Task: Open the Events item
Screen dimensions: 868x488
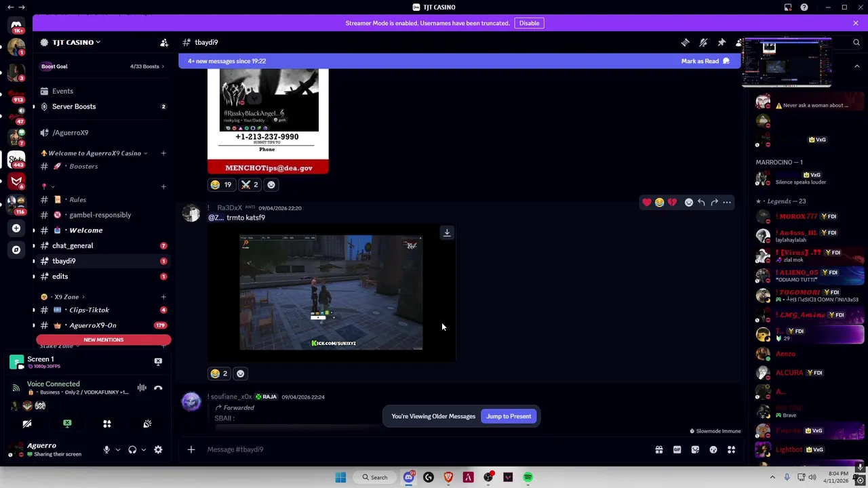Action: (62, 91)
